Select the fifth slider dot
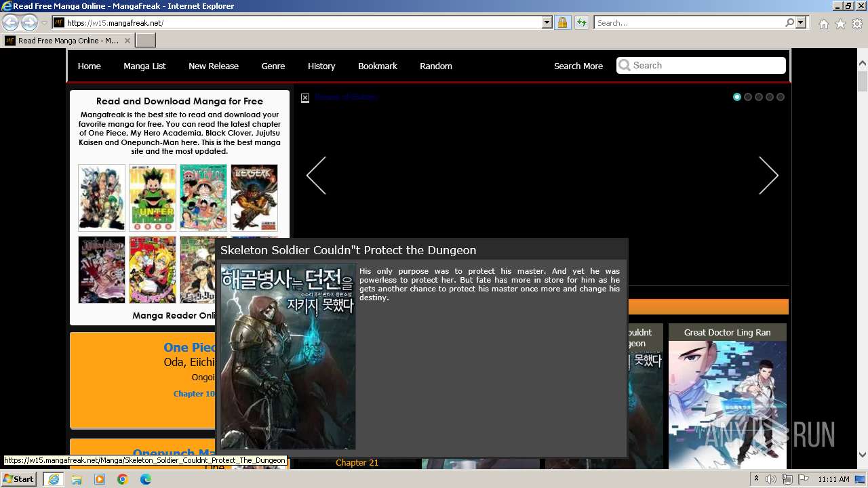This screenshot has height=488, width=868. [781, 97]
